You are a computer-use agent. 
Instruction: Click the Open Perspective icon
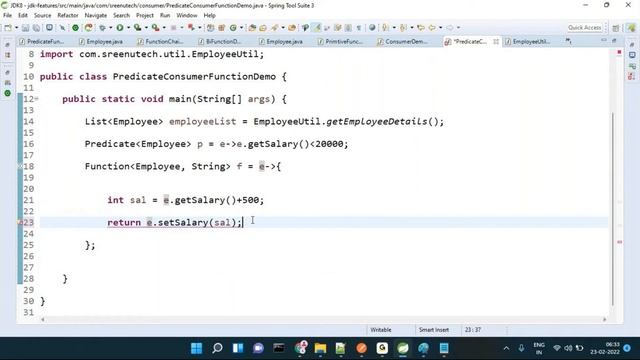616,28
